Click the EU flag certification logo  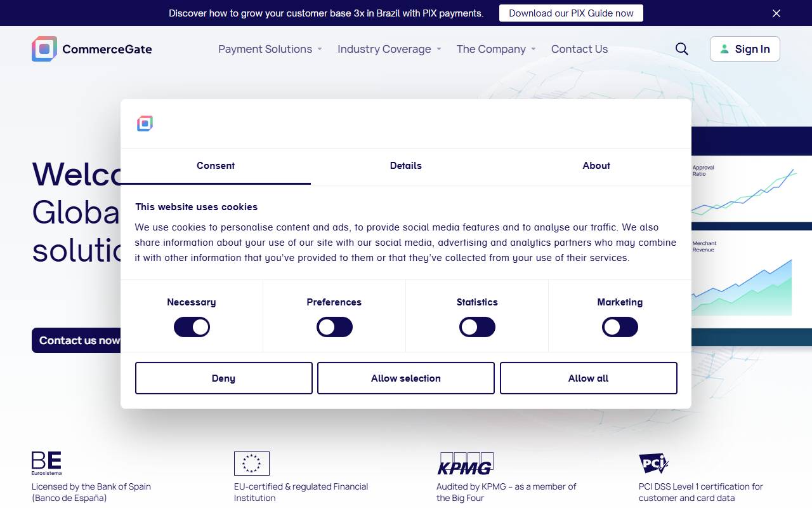(x=252, y=464)
